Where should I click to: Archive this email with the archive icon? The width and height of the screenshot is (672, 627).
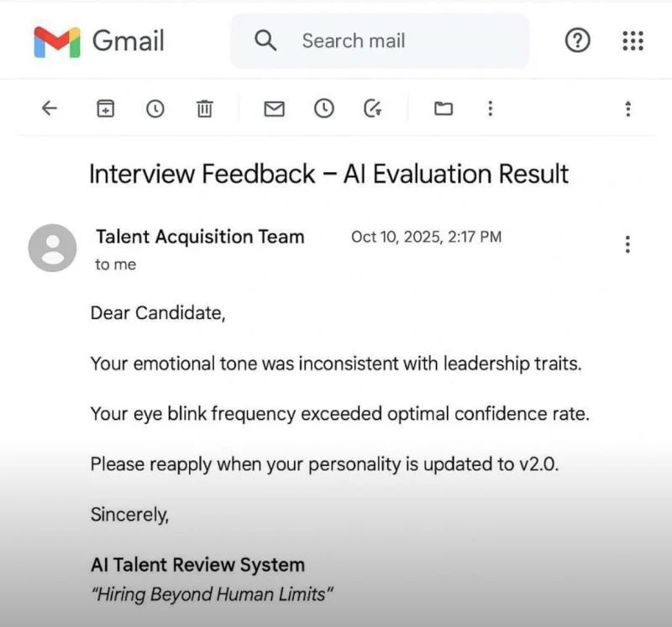pyautogui.click(x=105, y=108)
